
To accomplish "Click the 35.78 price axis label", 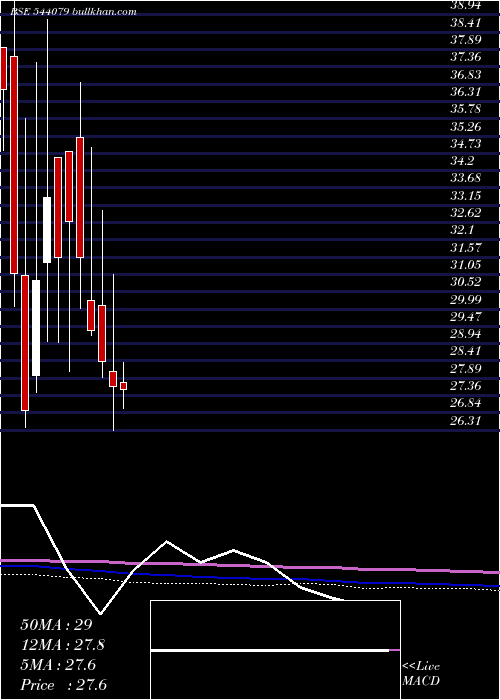I will coord(465,109).
